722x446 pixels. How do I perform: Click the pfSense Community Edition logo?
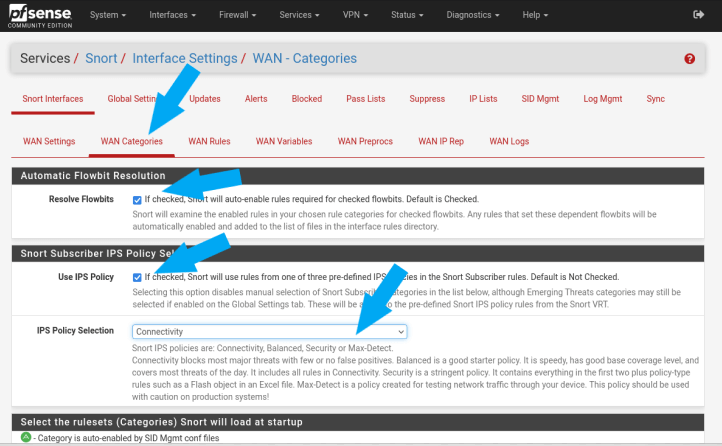(x=40, y=16)
